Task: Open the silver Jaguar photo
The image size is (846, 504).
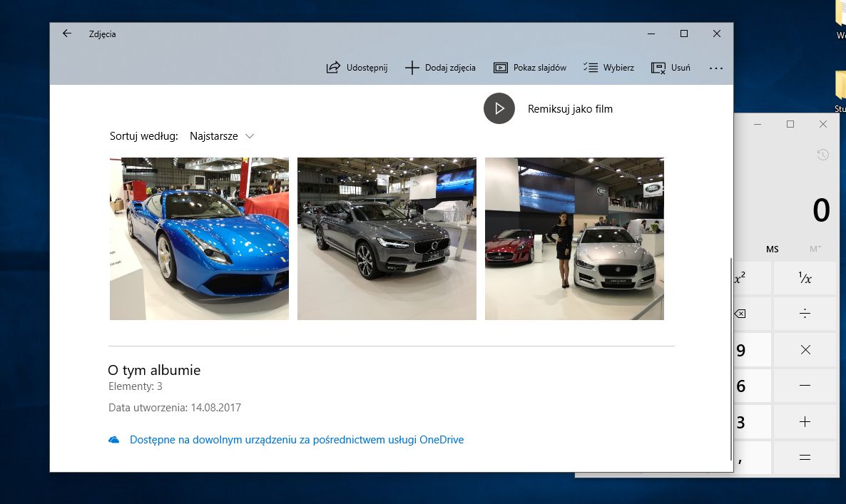Action: tap(574, 239)
